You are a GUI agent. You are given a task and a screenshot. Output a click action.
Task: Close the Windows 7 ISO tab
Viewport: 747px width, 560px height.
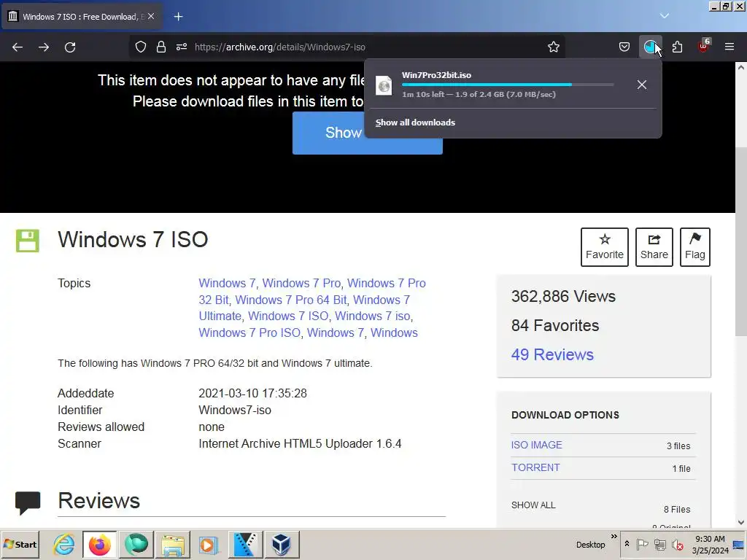coord(151,16)
